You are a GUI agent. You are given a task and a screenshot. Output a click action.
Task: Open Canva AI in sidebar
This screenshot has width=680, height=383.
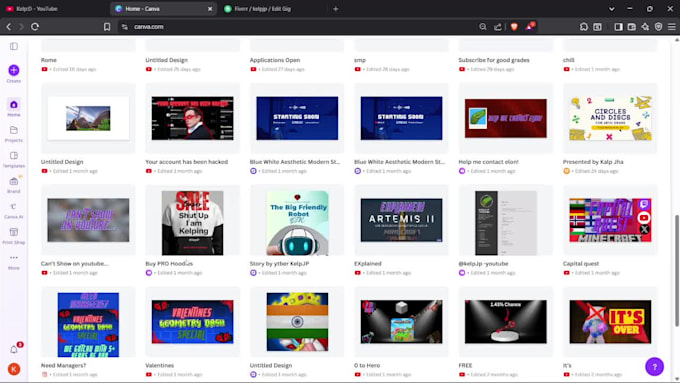pos(14,210)
